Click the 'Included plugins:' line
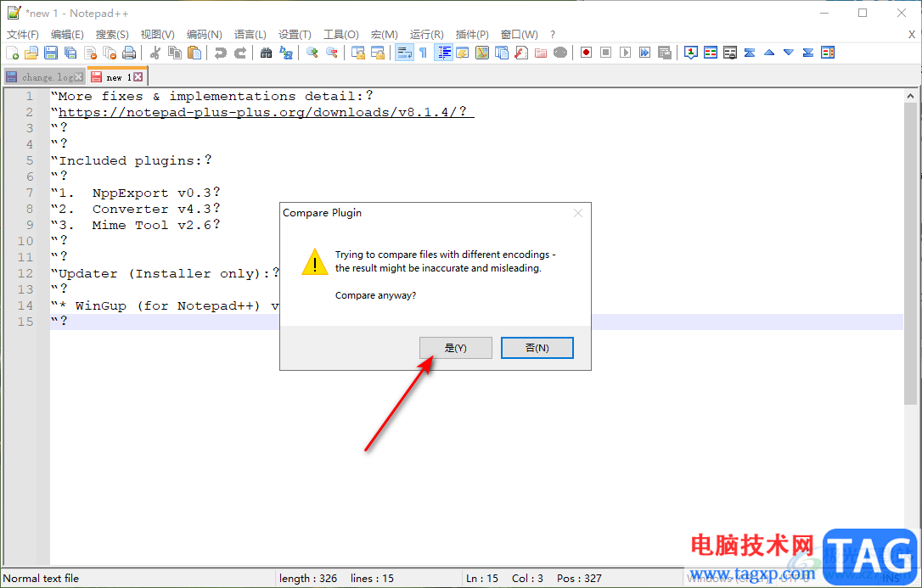The image size is (922, 588). click(x=131, y=160)
